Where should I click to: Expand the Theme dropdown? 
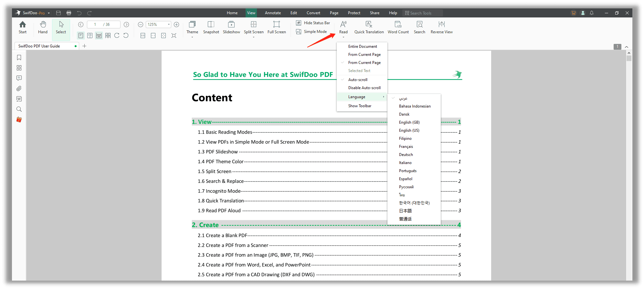point(192,37)
